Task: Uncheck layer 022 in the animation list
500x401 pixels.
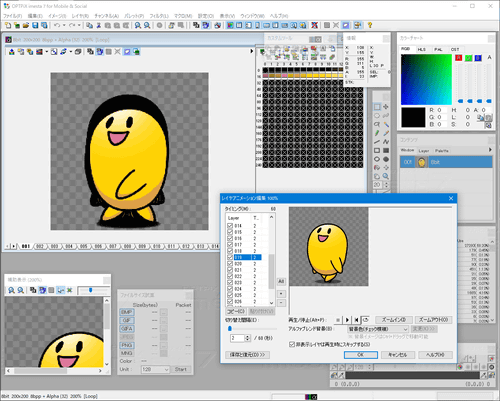Action: tap(230, 276)
